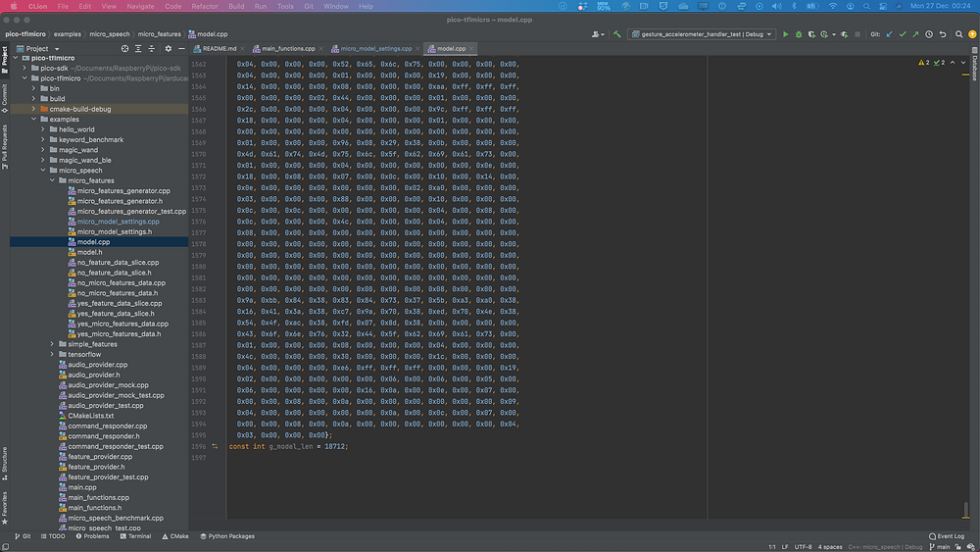Open Search Everywhere magnifier in toolbar

[x=958, y=34]
